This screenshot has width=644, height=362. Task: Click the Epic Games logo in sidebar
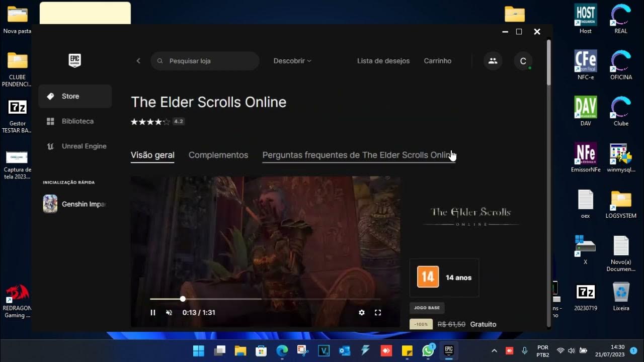[x=74, y=60]
